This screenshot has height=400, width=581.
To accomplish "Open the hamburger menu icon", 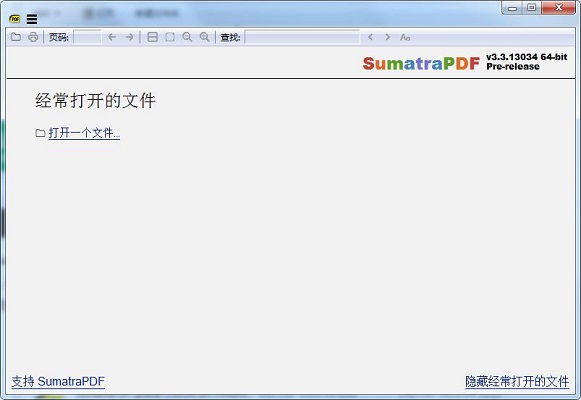I will tap(32, 19).
